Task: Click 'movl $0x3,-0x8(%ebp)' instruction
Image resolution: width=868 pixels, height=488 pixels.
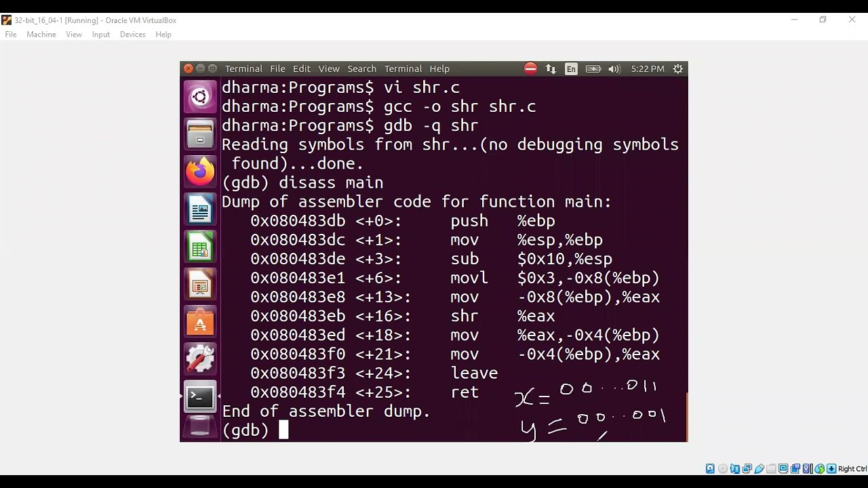Action: 555,278
